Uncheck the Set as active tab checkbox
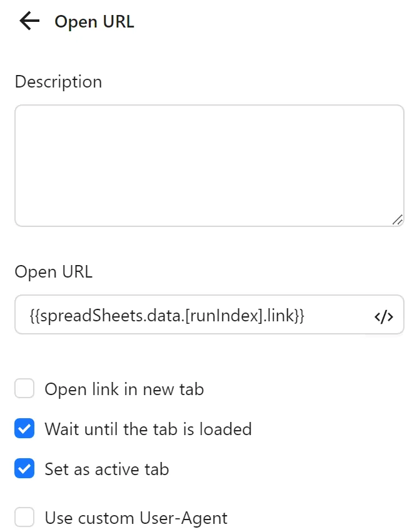 [x=24, y=469]
